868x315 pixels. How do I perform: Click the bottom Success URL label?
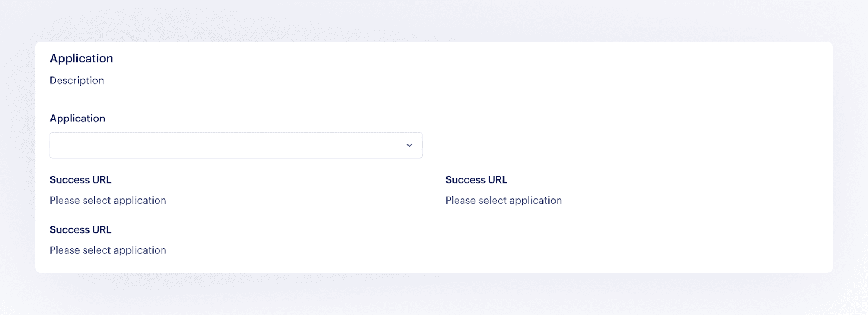pyautogui.click(x=80, y=229)
